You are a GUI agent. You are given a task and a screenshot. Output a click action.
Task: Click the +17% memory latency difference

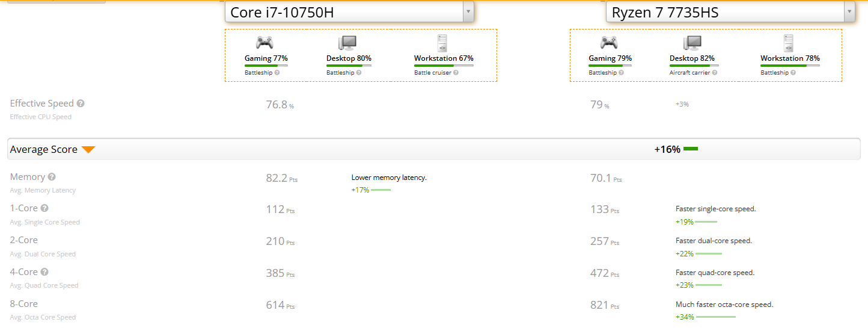tap(360, 190)
